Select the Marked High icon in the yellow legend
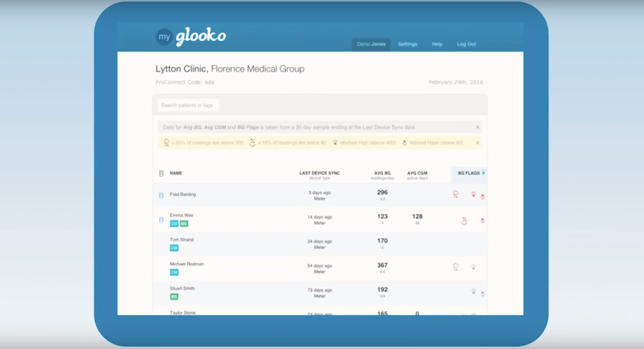Viewport: 644px width, 349px height. 335,143
